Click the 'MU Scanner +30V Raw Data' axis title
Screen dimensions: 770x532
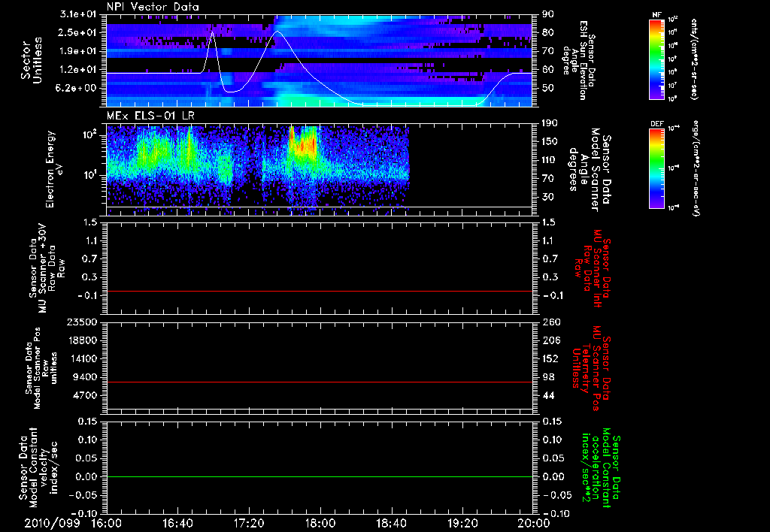[47, 268]
